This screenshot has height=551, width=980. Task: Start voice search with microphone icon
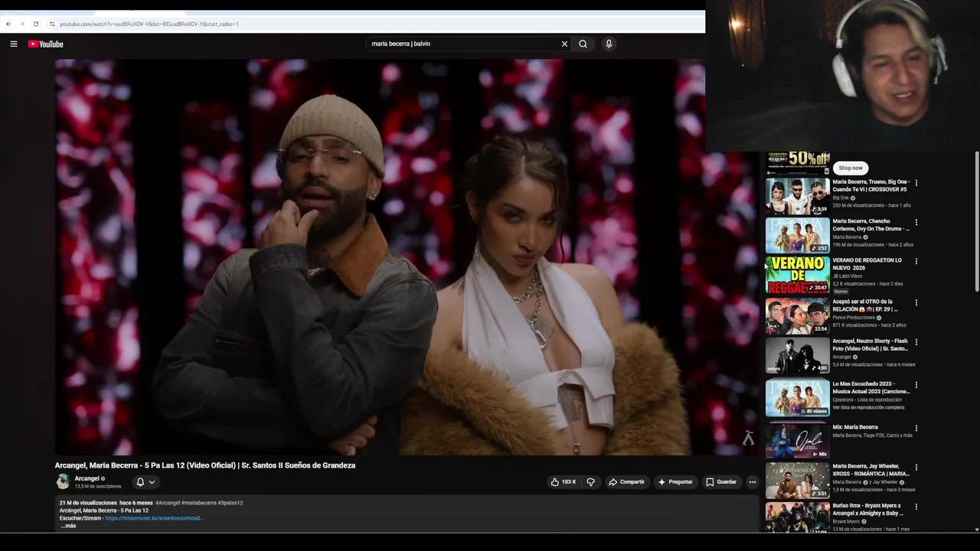pyautogui.click(x=609, y=44)
